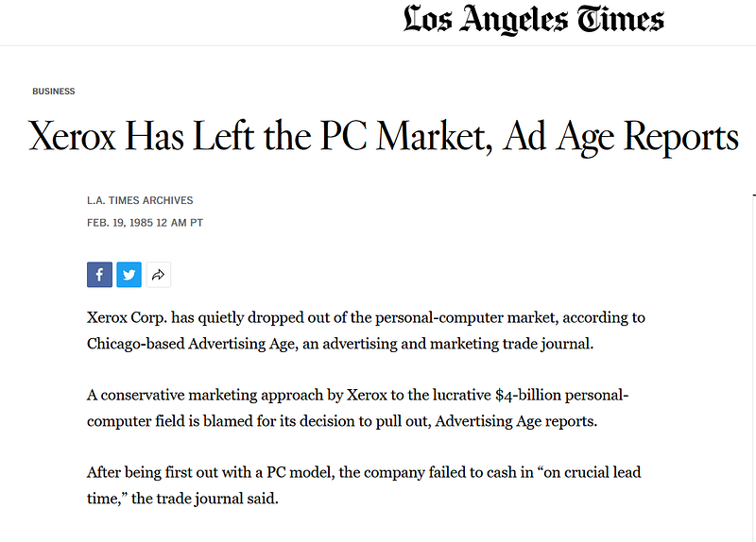Screen dimensions: 756x542
Task: Click the word "Xerox" in the headline
Action: click(72, 137)
